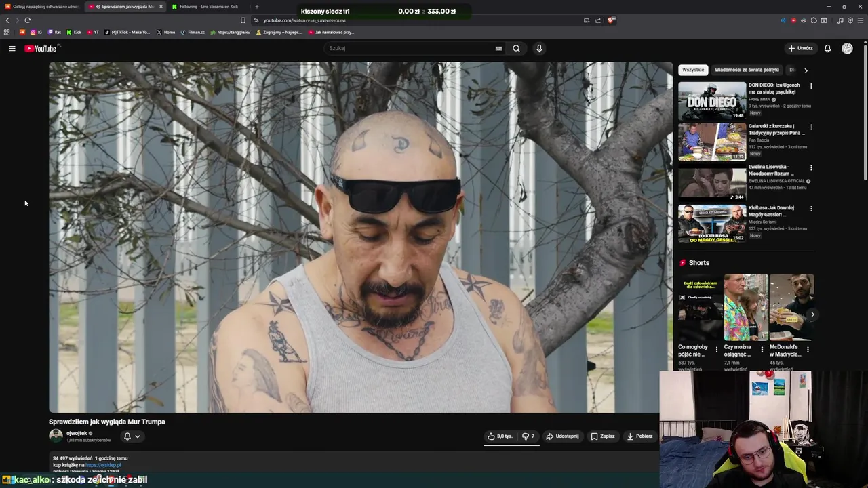Go back with the browser back arrow
868x488 pixels.
point(7,20)
